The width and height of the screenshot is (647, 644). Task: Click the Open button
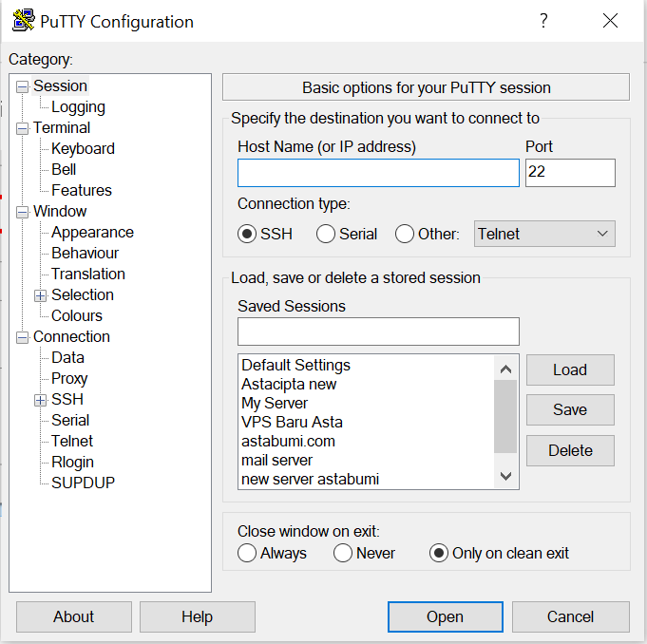tap(445, 616)
